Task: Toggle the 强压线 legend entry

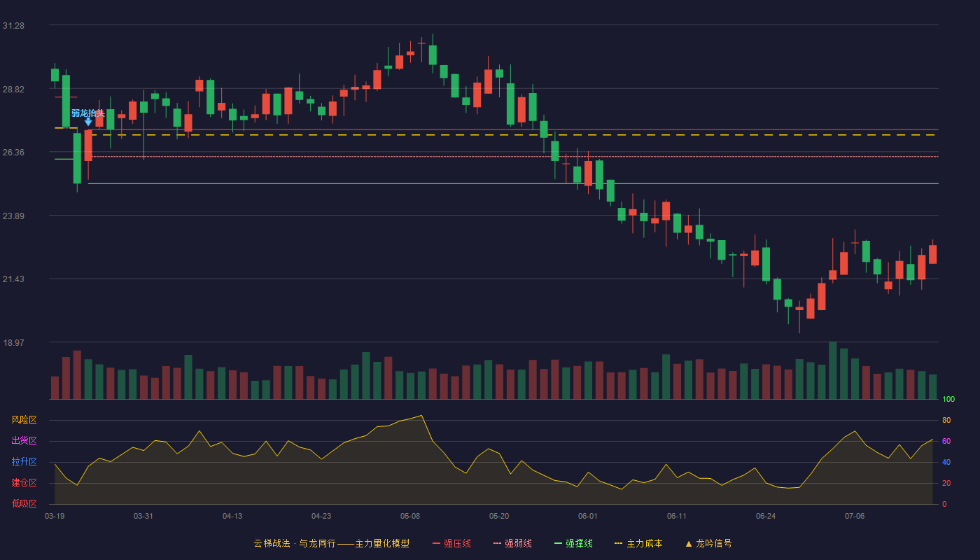Action: click(x=451, y=543)
